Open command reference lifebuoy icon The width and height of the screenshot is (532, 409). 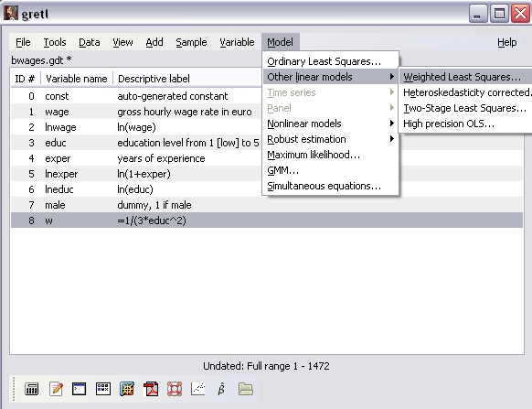click(175, 389)
